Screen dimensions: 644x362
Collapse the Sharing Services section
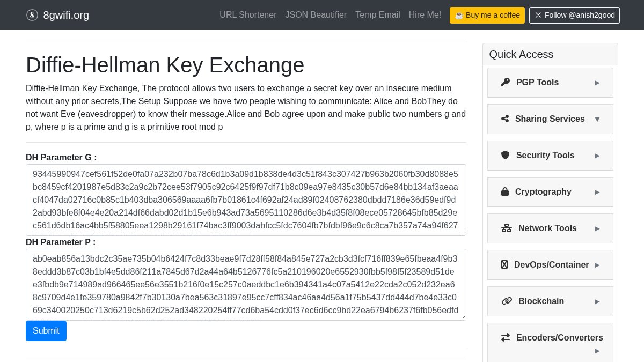pos(550,119)
